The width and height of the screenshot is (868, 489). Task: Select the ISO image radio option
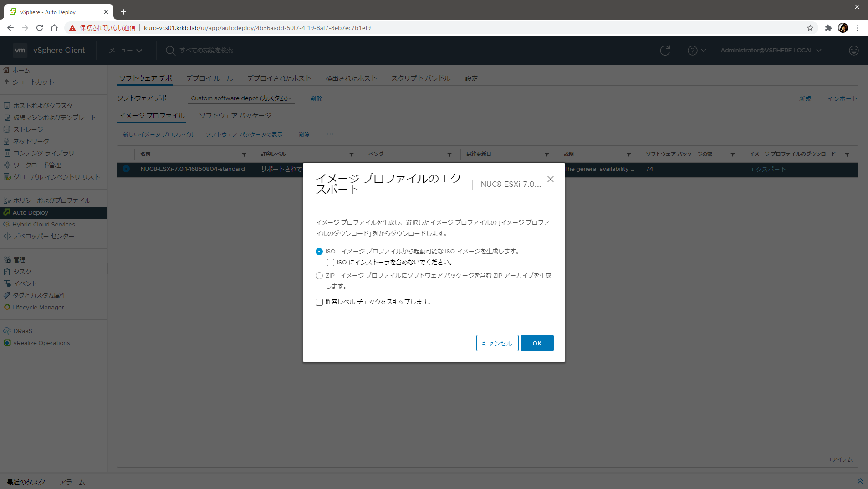click(x=319, y=252)
